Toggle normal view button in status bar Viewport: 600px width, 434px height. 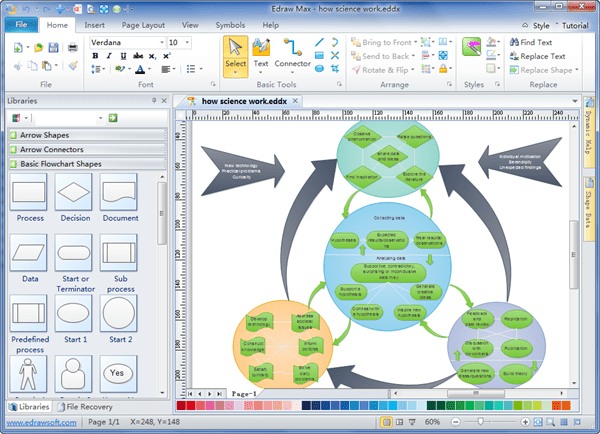coord(386,422)
